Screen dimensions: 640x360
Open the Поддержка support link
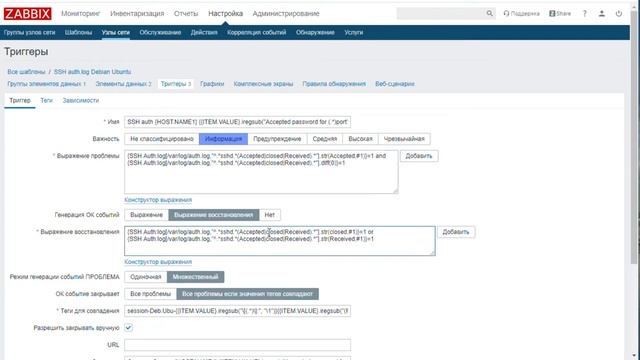(x=521, y=13)
